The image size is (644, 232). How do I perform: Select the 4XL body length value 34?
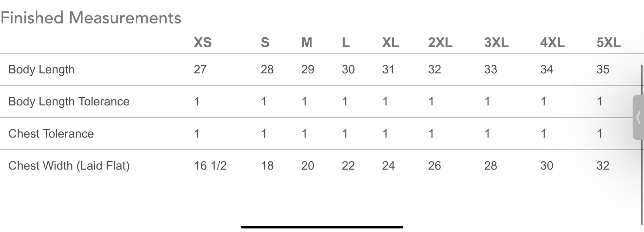click(547, 69)
